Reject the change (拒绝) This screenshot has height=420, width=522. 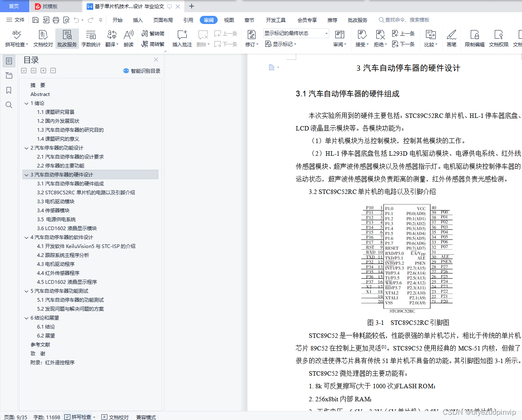[x=380, y=39]
